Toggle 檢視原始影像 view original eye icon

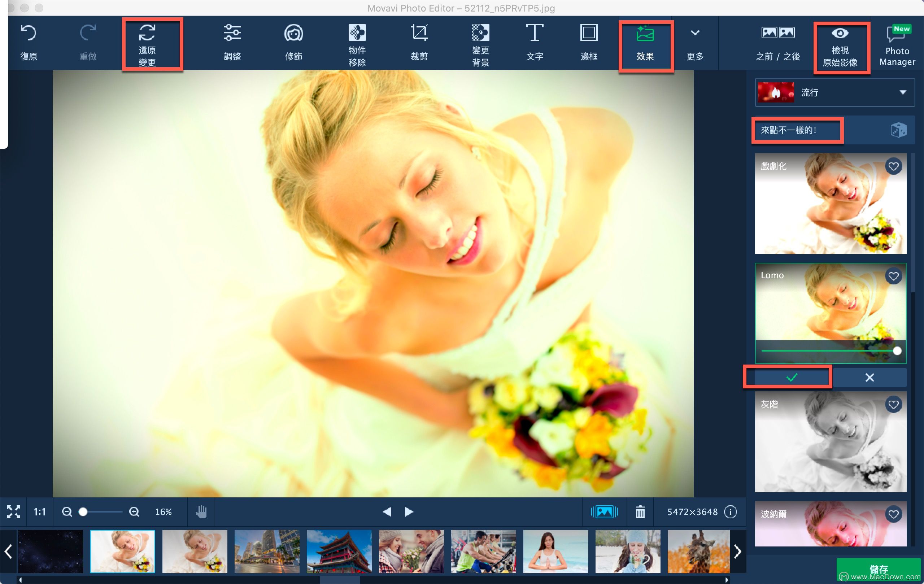[840, 33]
